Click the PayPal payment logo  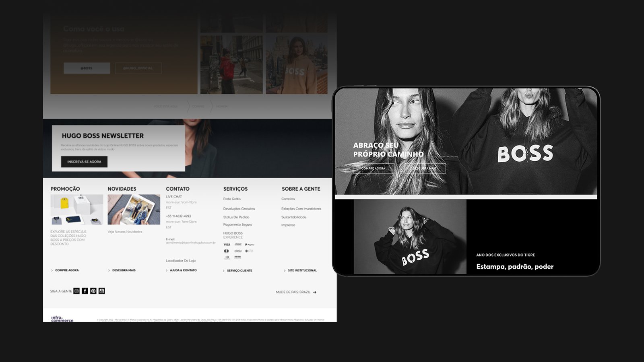(x=250, y=245)
